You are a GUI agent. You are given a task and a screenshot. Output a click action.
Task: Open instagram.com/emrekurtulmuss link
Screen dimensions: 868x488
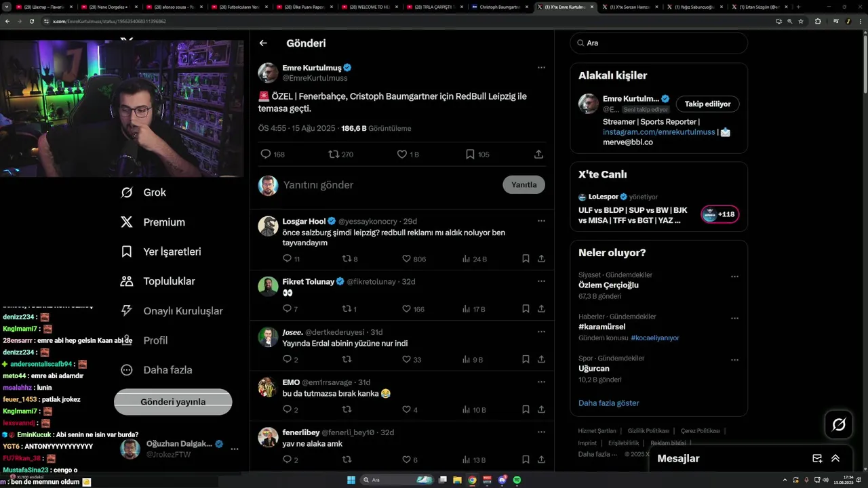click(x=659, y=132)
